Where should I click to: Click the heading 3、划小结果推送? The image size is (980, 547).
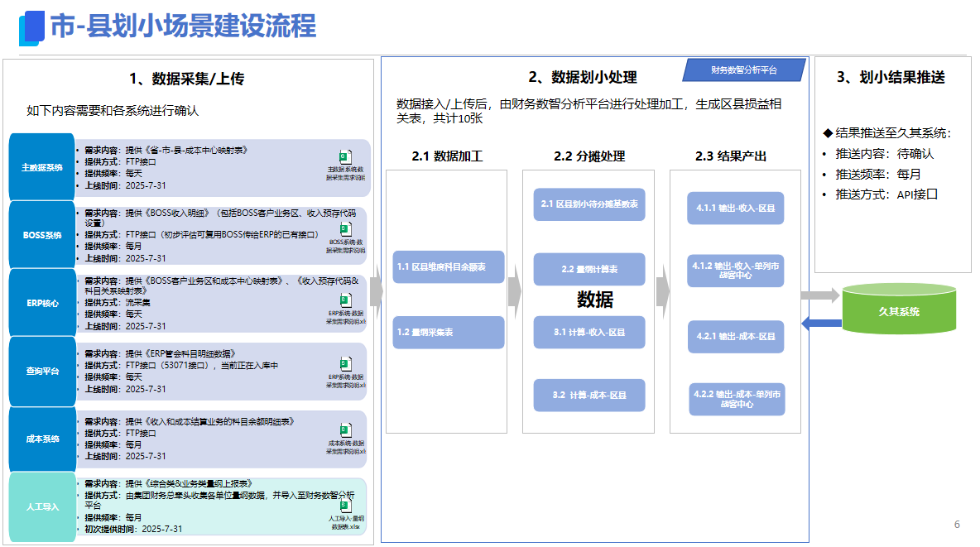click(x=891, y=77)
